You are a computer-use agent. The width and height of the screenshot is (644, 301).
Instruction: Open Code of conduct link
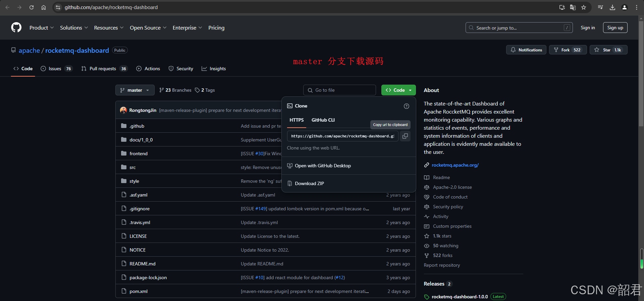[450, 197]
